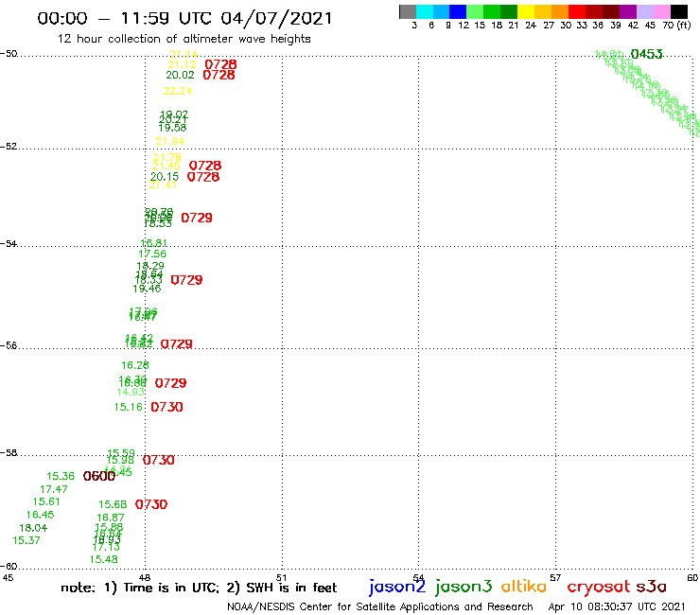Click the cyan swatch in the wave height scale
The image size is (700, 615).
425,11
